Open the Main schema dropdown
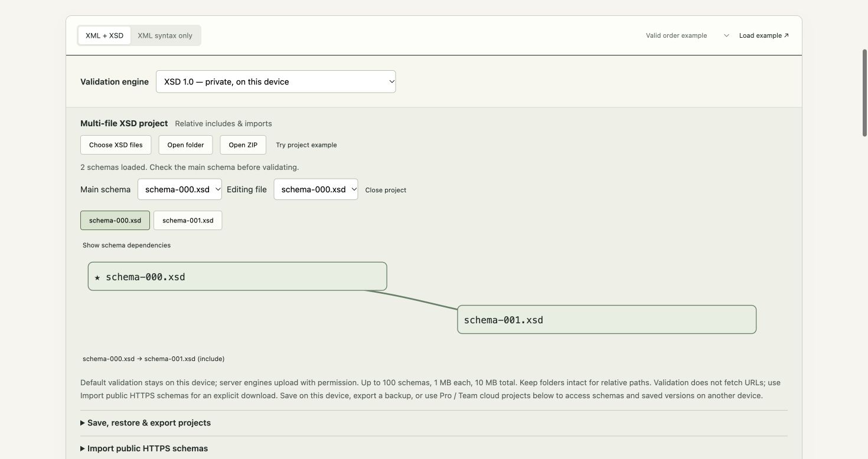 [x=180, y=189]
